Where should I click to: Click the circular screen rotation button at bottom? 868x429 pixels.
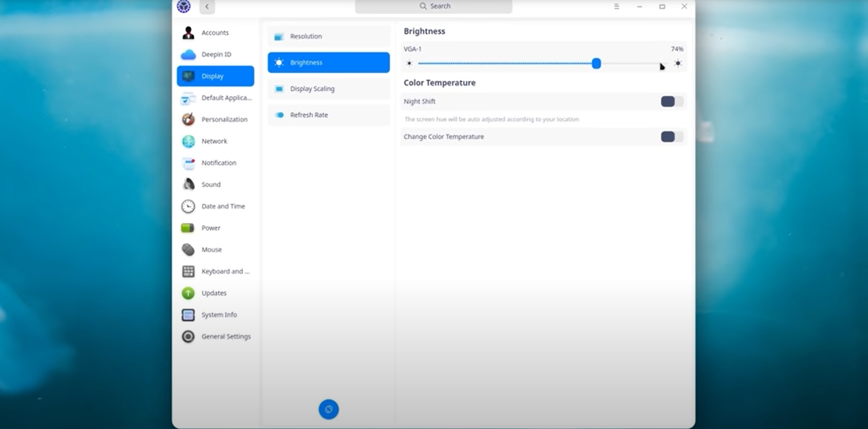pyautogui.click(x=329, y=409)
